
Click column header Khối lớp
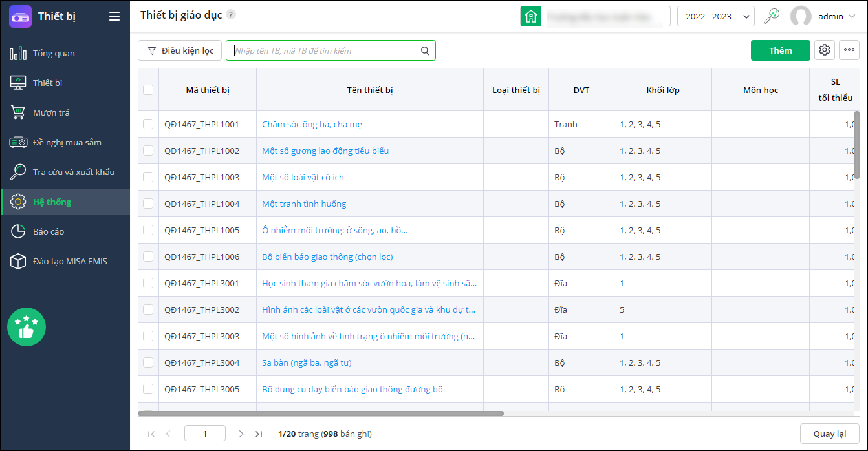tap(663, 90)
